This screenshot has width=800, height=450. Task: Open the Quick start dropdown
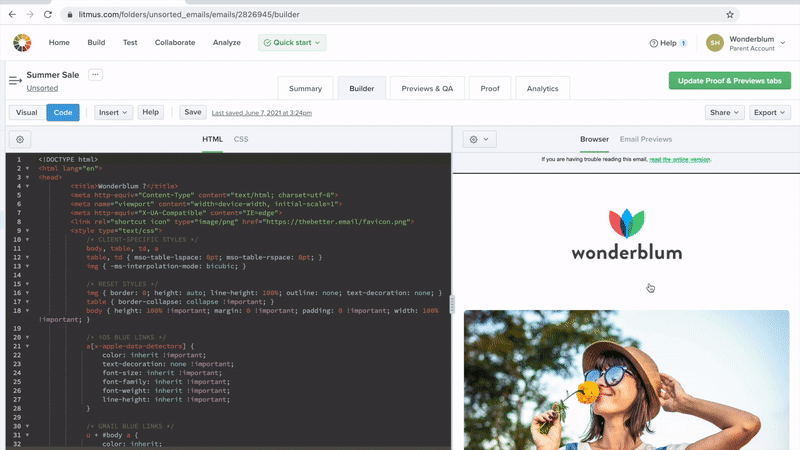[291, 43]
